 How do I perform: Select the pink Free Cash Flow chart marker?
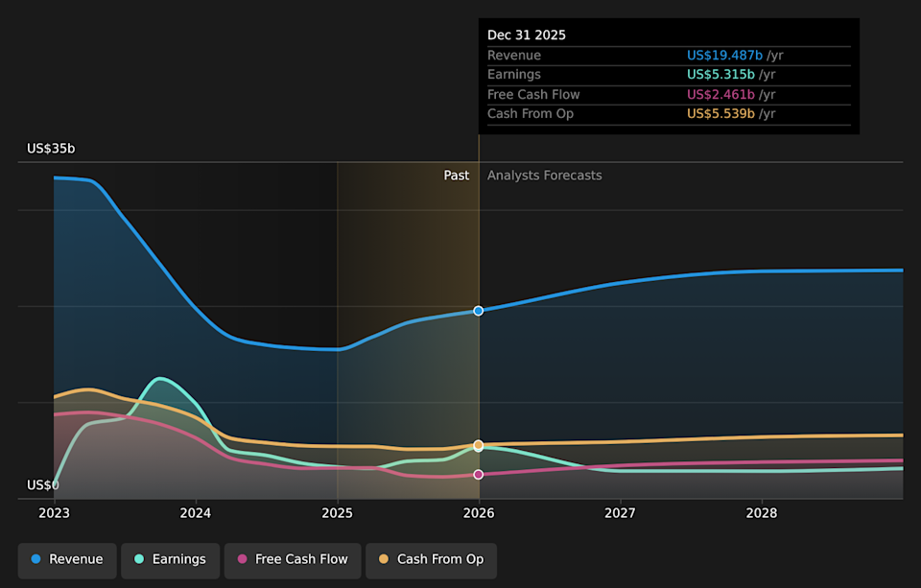pyautogui.click(x=478, y=474)
